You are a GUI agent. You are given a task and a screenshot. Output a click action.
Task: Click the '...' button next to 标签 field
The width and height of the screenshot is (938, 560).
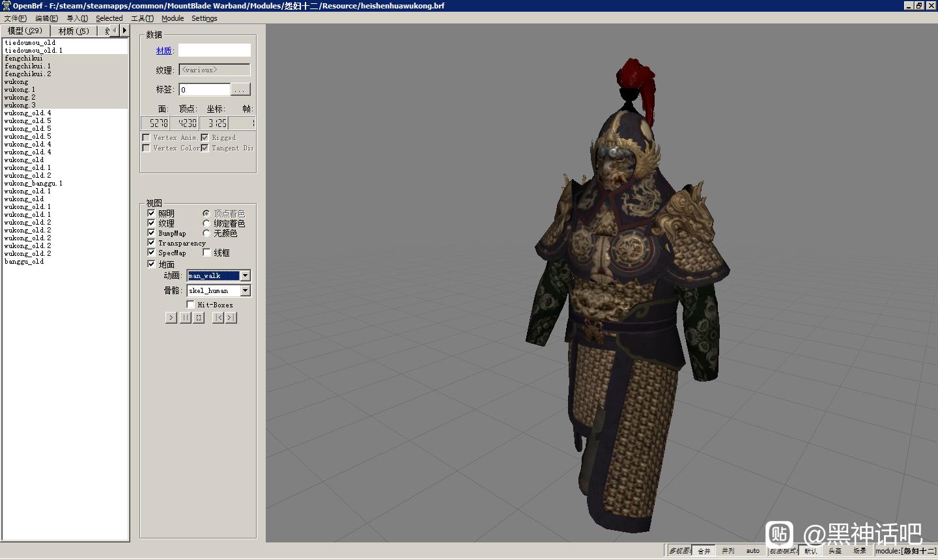point(240,90)
